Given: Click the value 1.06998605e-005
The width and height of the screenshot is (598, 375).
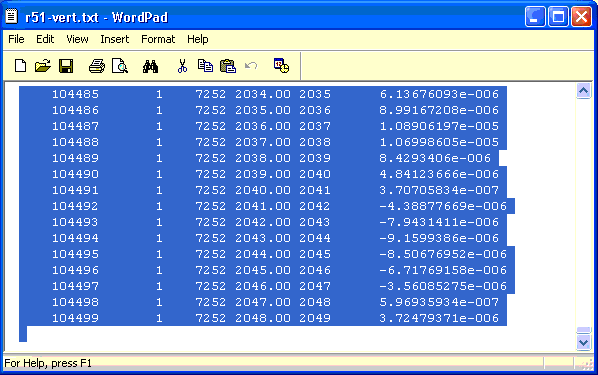Looking at the screenshot, I should coord(439,142).
